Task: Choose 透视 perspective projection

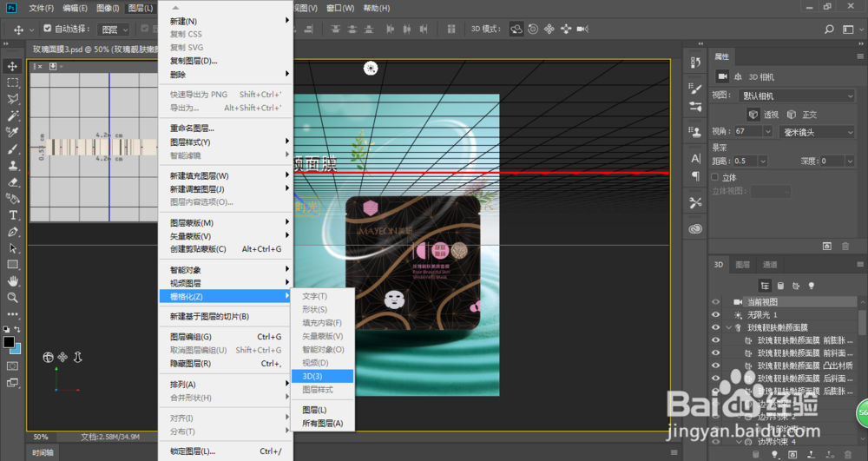Action: tap(763, 115)
